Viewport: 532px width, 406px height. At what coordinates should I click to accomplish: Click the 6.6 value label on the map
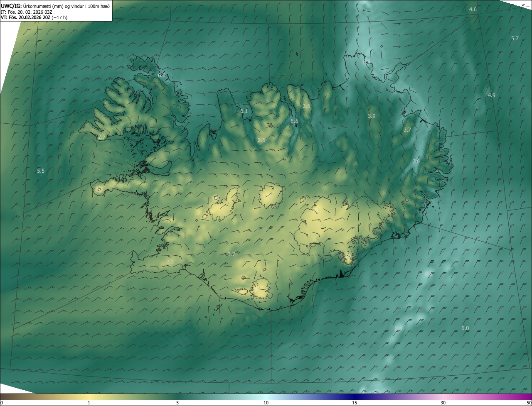pyautogui.click(x=294, y=121)
